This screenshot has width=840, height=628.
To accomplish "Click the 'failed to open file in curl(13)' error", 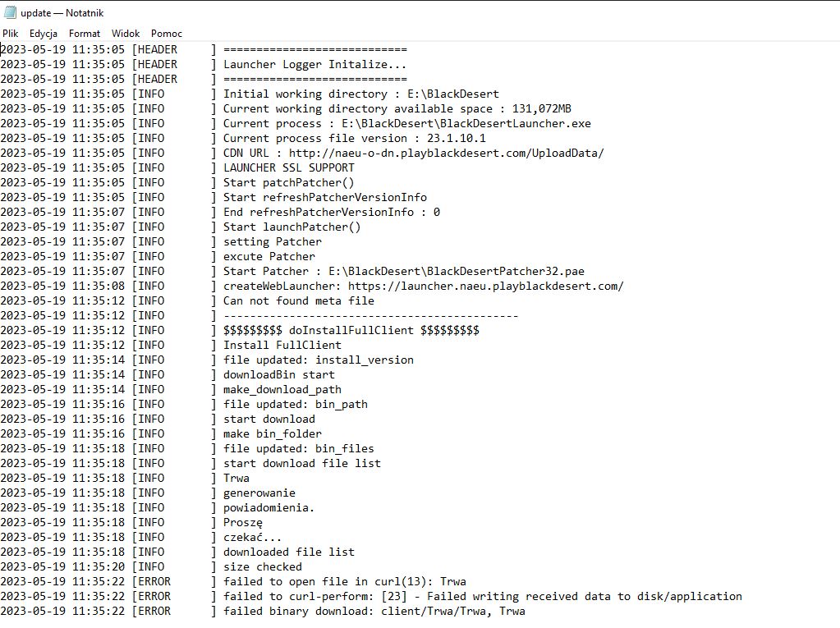I will point(344,582).
